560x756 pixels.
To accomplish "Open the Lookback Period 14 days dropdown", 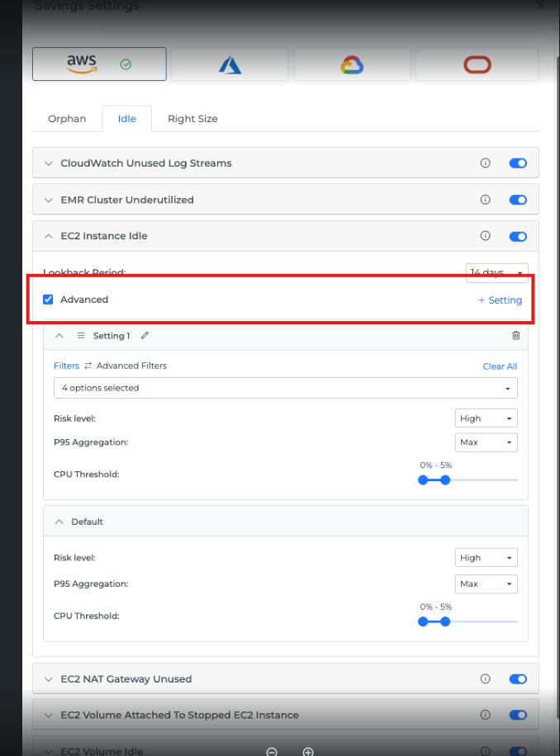I will (496, 272).
